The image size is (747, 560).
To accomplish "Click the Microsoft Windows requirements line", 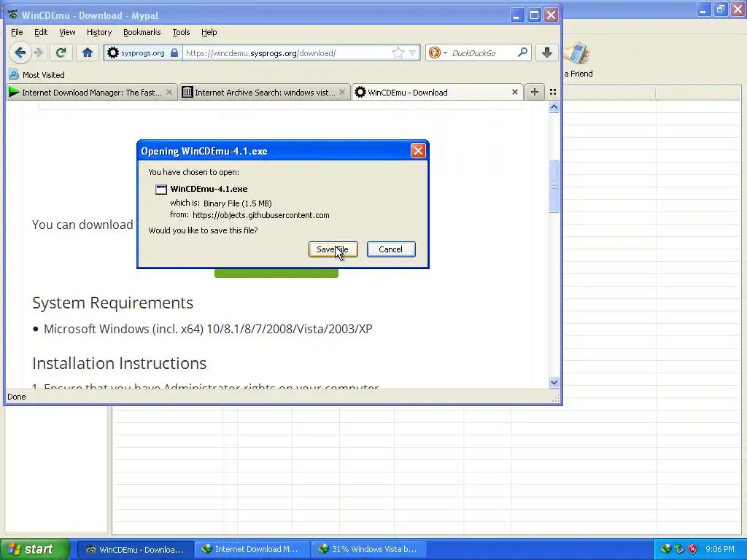I will [208, 329].
